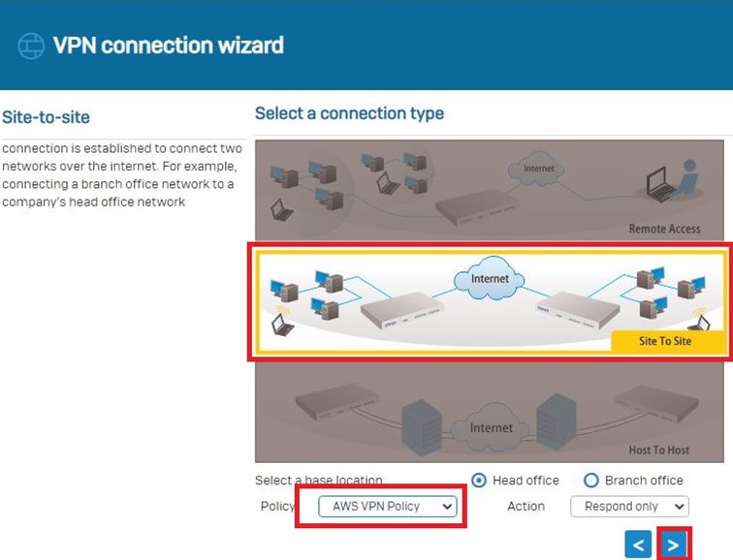Screen dimensions: 733x560
Task: Click Internet cloud in Site To Site diagram
Action: click(x=490, y=279)
